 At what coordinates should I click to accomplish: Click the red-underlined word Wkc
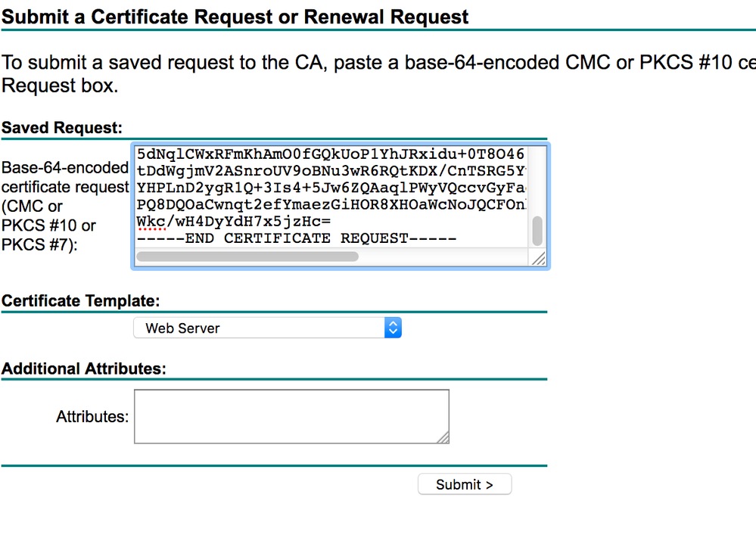click(151, 221)
